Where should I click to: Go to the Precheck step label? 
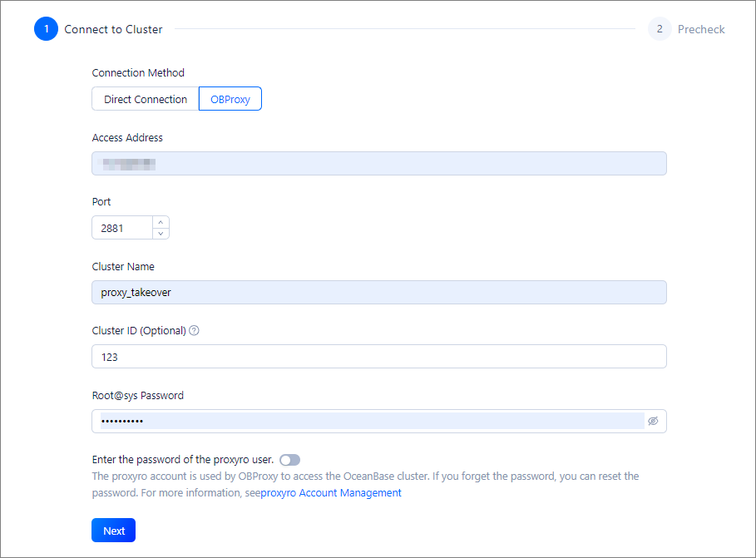[x=701, y=29]
